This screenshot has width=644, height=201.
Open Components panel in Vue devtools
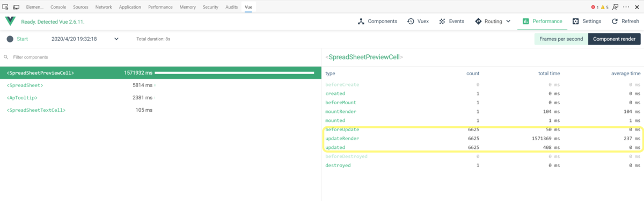377,21
